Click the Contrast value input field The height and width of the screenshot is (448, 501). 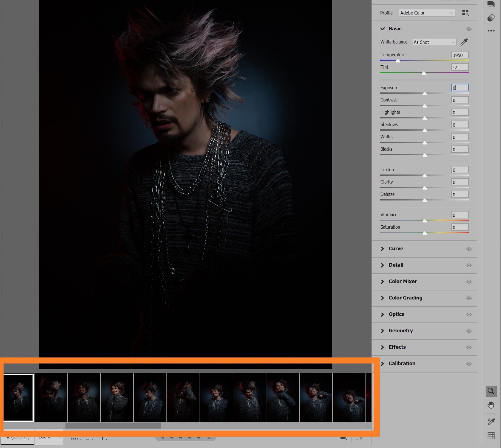pyautogui.click(x=460, y=100)
